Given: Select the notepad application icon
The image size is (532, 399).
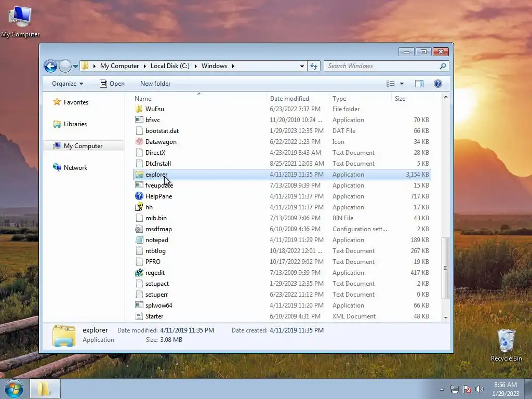Looking at the screenshot, I should pyautogui.click(x=139, y=240).
